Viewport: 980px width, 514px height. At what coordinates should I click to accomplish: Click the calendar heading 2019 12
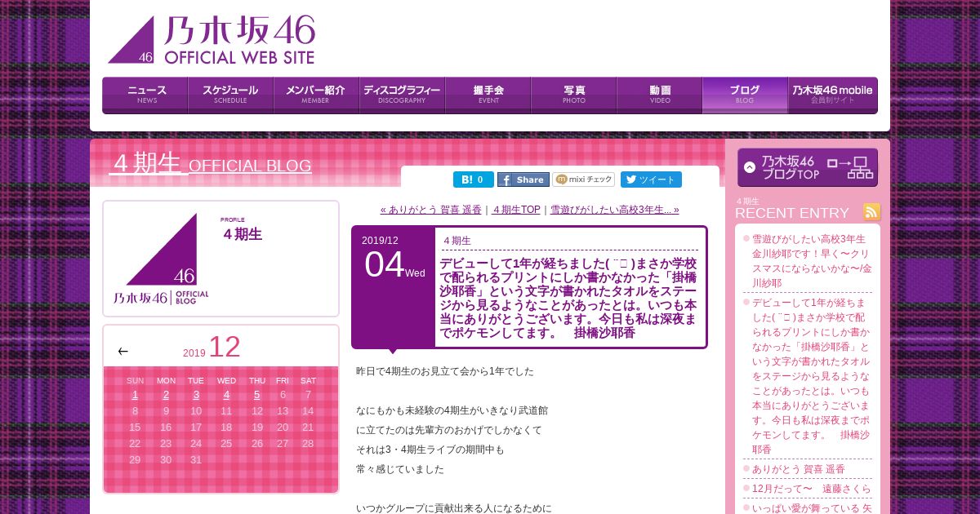(x=212, y=348)
